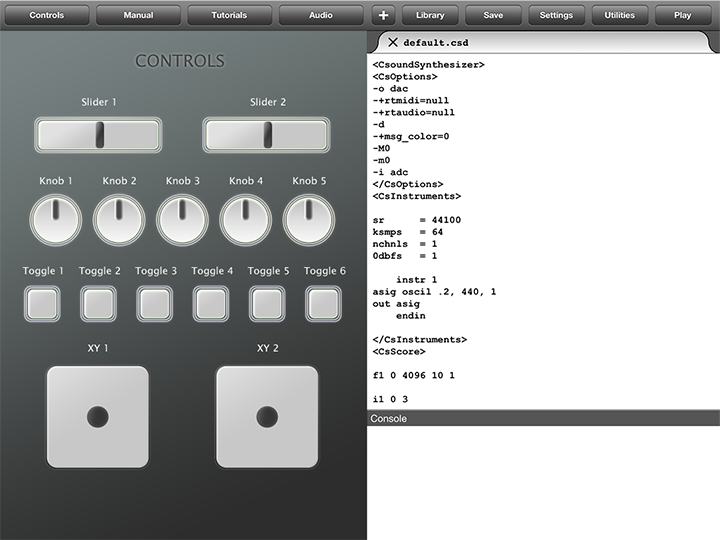The width and height of the screenshot is (720, 540).
Task: Click the Knob 5 dial
Action: (x=309, y=220)
